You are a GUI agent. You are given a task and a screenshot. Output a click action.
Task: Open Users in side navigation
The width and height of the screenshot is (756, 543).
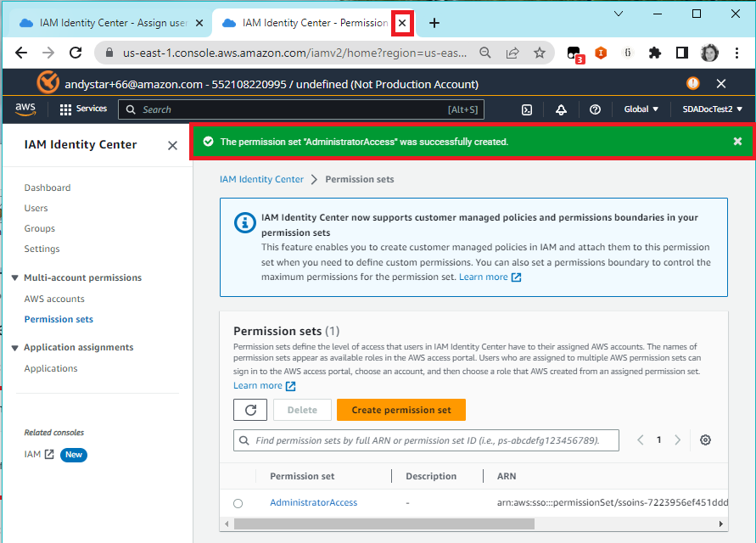click(36, 208)
